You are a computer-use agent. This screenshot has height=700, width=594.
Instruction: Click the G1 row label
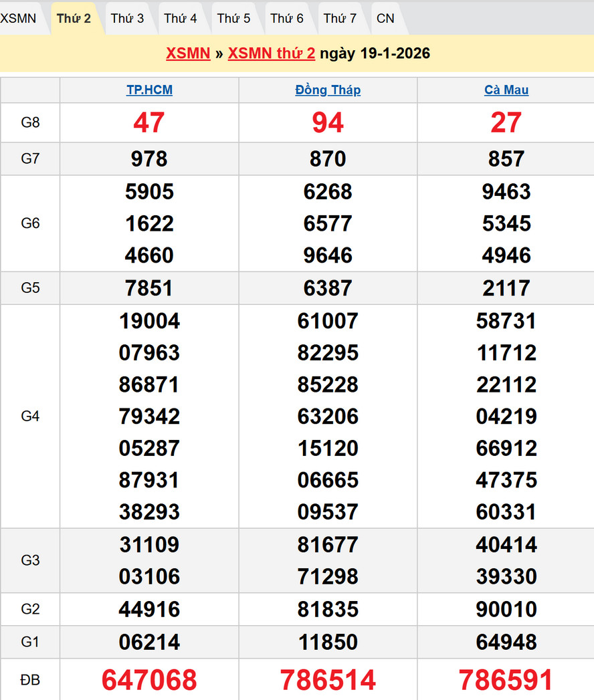coord(31,642)
